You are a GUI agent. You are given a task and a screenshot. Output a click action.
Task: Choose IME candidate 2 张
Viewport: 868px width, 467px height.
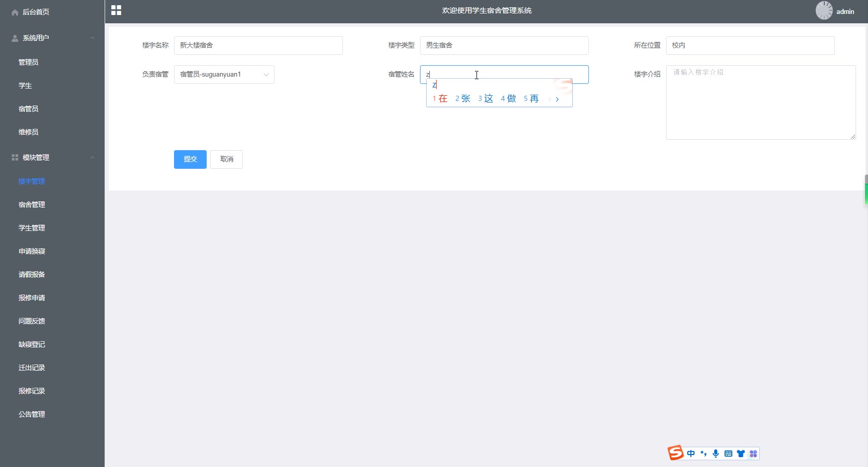pyautogui.click(x=463, y=99)
